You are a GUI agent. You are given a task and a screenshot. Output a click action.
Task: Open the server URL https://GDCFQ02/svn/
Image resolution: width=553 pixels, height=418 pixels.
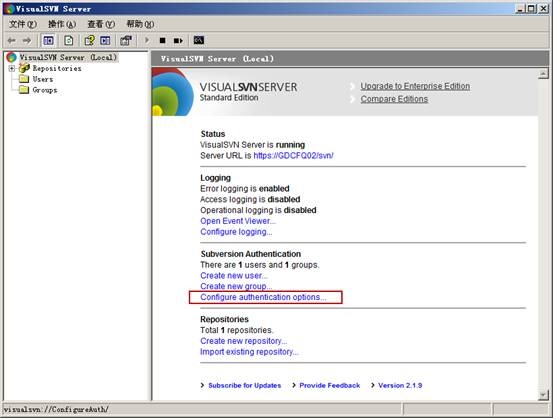click(x=293, y=156)
